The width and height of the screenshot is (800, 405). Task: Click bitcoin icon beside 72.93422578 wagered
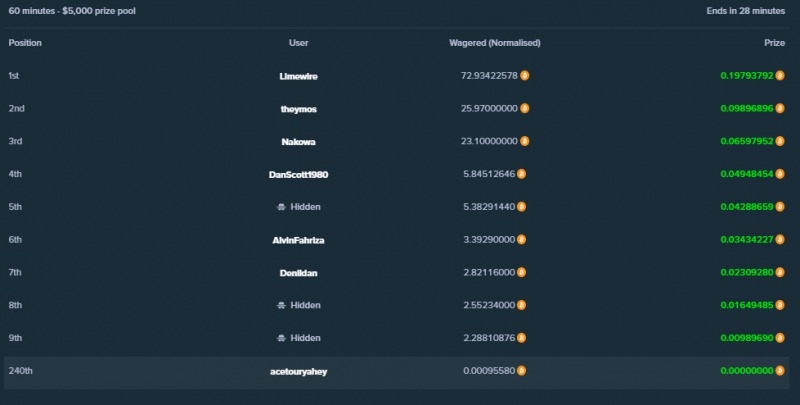click(x=524, y=75)
